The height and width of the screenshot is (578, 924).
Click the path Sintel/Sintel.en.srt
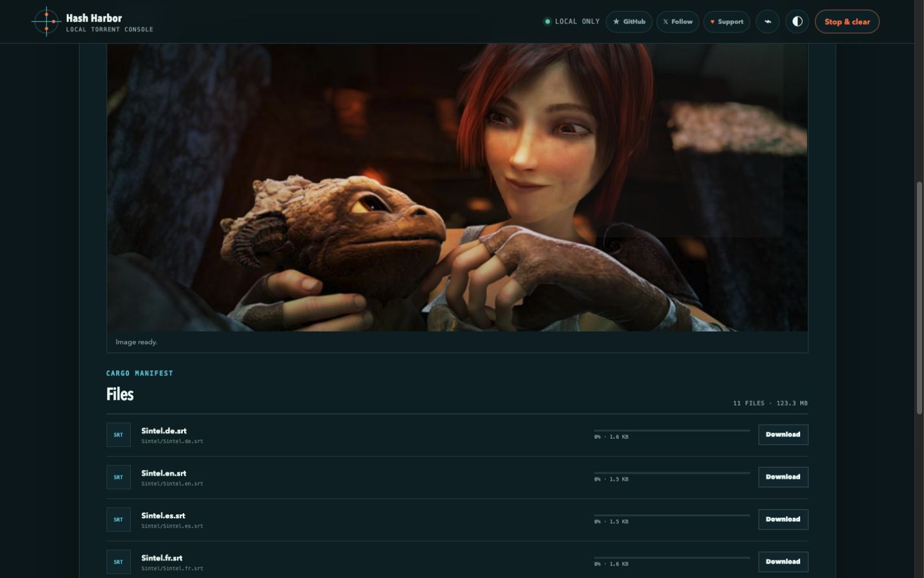172,483
